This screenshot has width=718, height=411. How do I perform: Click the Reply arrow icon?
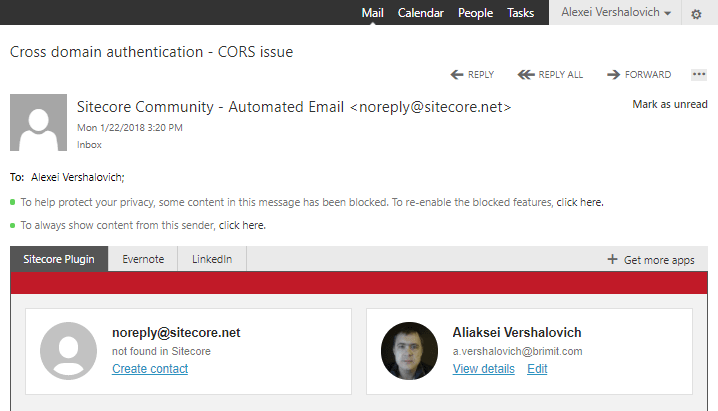coord(457,75)
